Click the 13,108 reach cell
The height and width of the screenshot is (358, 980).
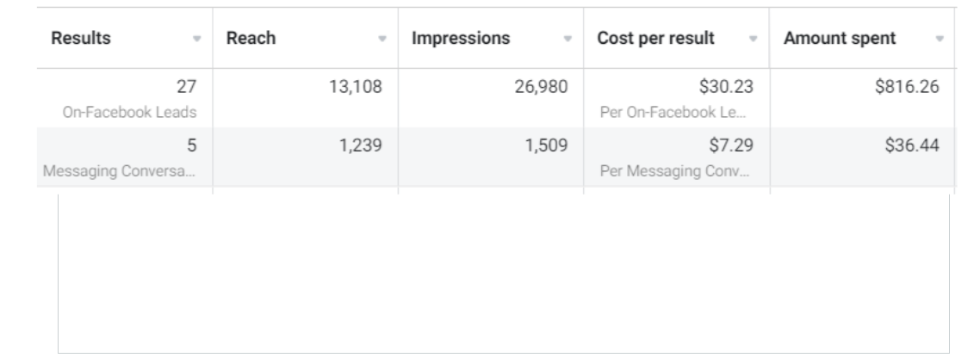click(358, 85)
